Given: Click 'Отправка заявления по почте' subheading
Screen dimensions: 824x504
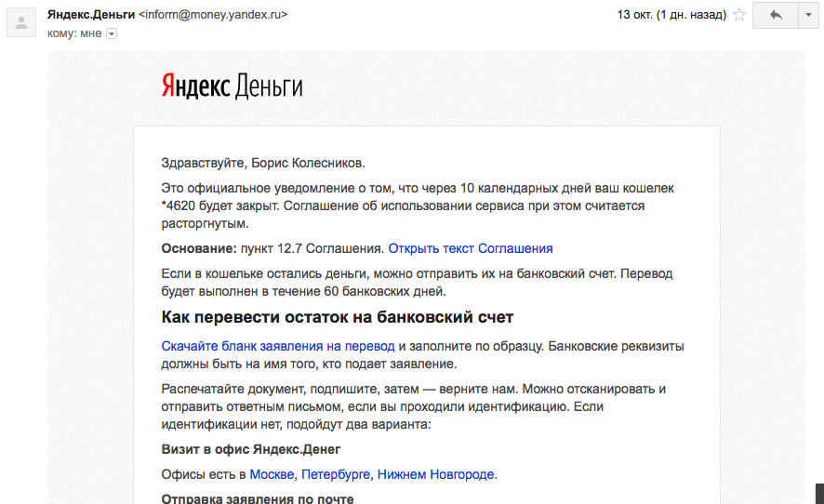Looking at the screenshot, I should [258, 498].
